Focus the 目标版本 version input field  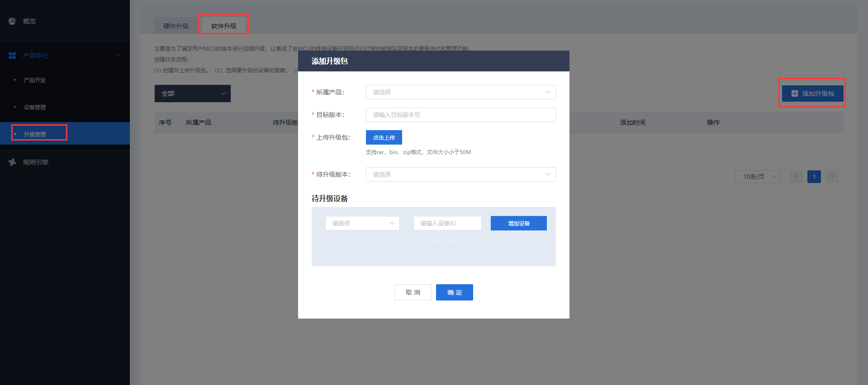point(460,115)
